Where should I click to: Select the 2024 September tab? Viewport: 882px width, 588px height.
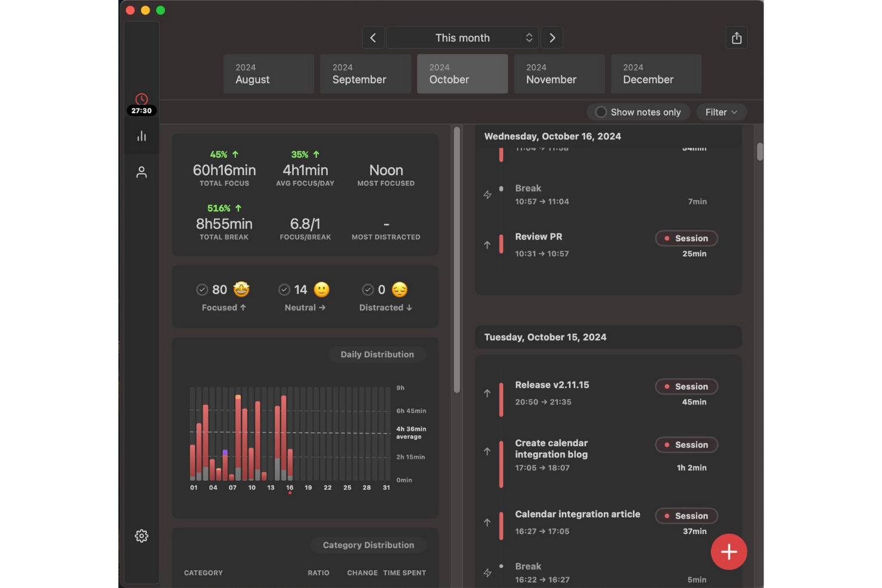[x=365, y=73]
